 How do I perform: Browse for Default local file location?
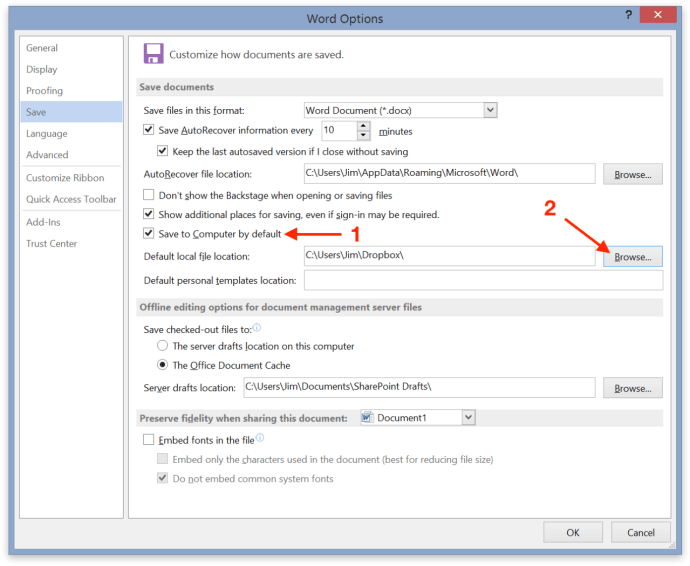[632, 257]
